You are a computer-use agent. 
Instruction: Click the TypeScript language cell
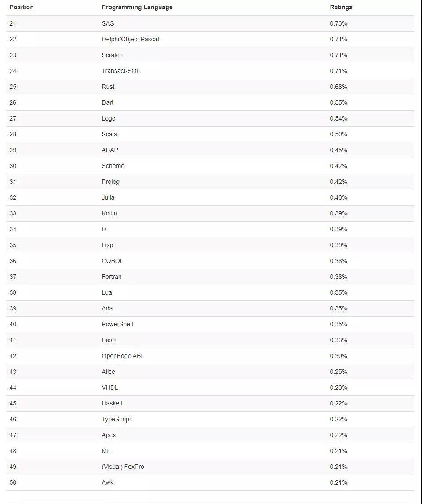pyautogui.click(x=116, y=419)
